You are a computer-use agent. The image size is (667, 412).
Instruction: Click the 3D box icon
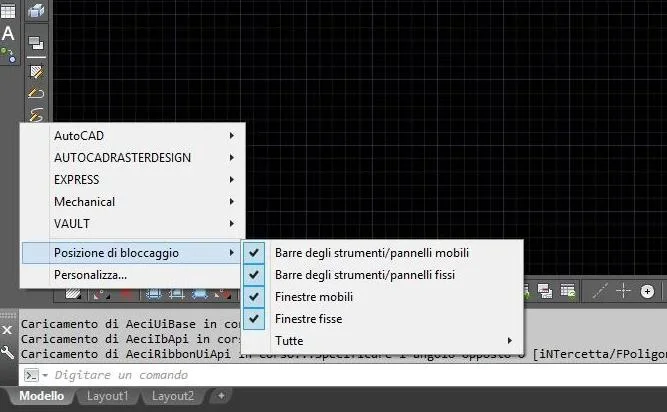36,10
